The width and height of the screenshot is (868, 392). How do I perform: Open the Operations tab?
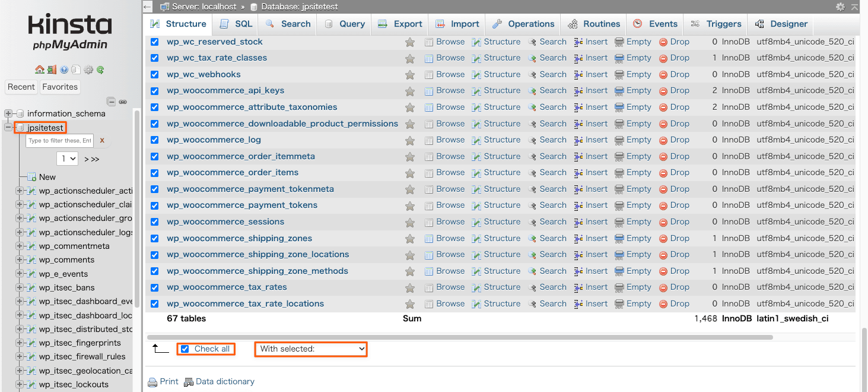click(x=523, y=24)
